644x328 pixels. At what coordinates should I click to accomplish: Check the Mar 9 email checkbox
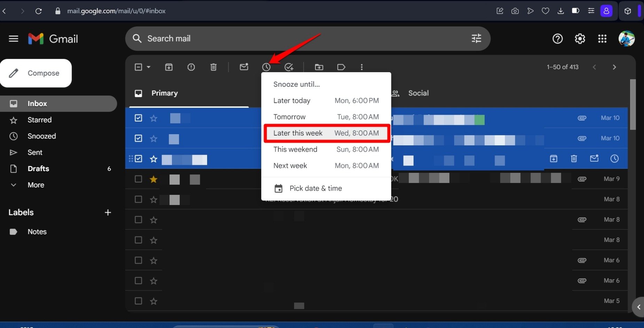pyautogui.click(x=138, y=179)
